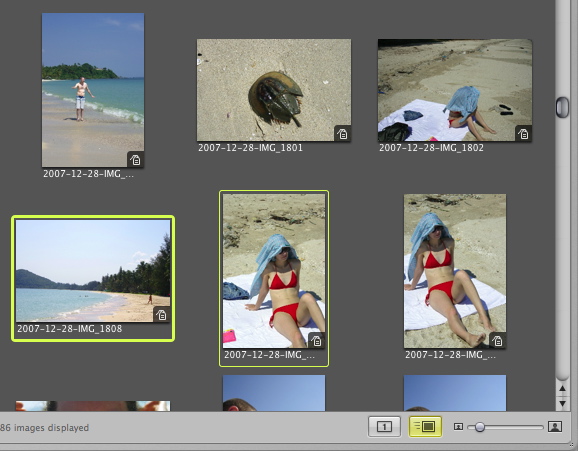This screenshot has width=578, height=451.
Task: Click the vertical scrollbar thumb
Action: tap(562, 107)
